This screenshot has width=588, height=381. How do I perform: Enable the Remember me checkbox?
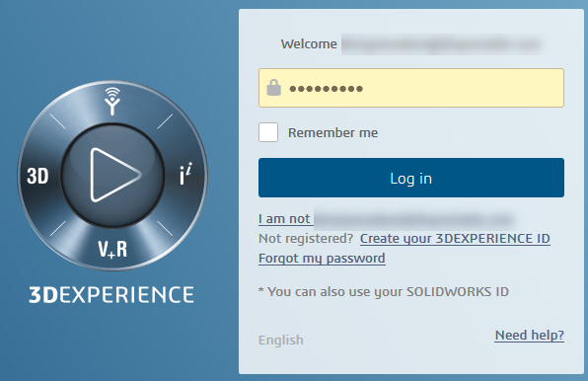click(268, 132)
